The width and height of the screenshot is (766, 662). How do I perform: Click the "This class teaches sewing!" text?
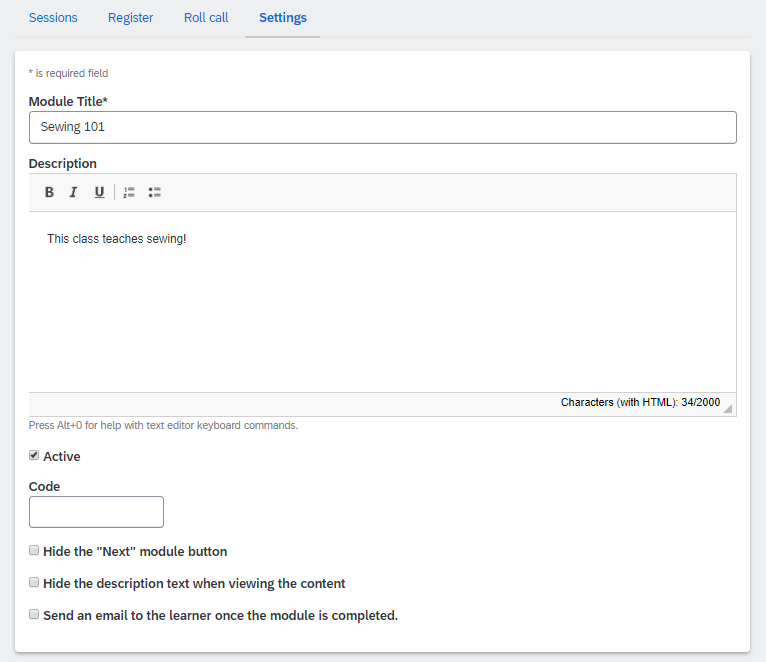pos(116,239)
